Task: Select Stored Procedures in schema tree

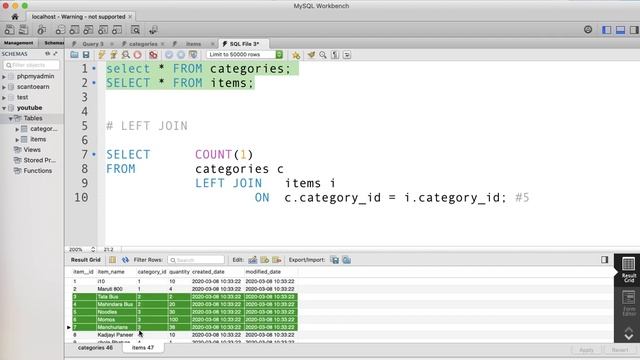Action: (40, 160)
